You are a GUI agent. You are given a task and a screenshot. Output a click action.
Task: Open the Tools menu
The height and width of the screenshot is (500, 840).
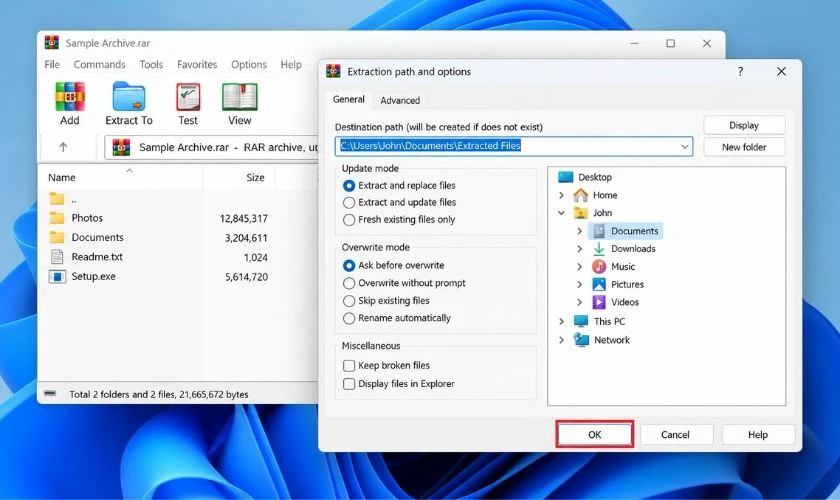[x=151, y=64]
